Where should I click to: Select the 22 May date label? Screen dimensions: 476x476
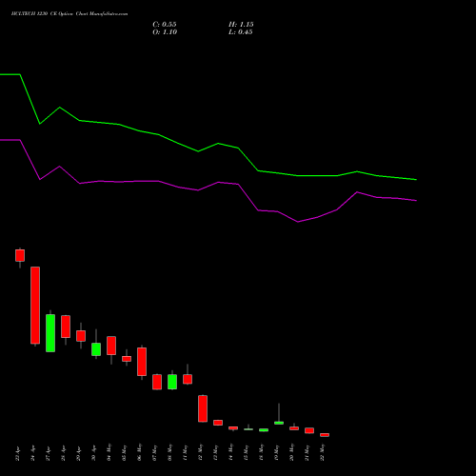coord(323,452)
